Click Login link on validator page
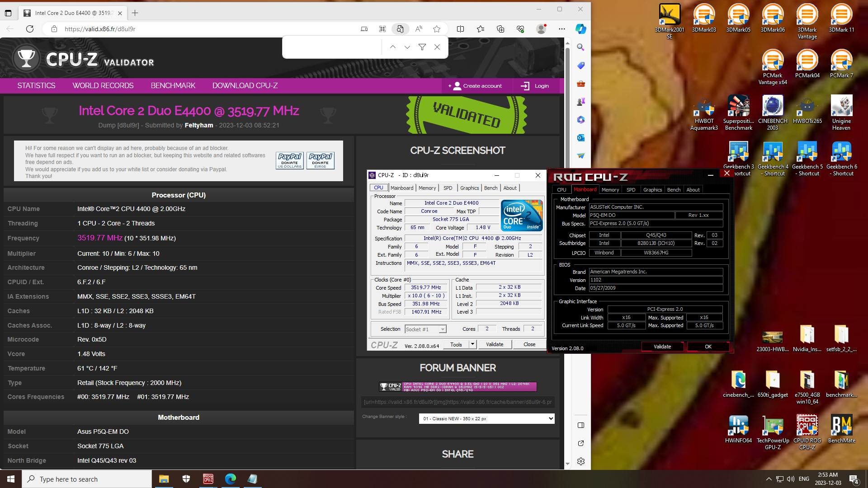This screenshot has height=488, width=868. (535, 86)
